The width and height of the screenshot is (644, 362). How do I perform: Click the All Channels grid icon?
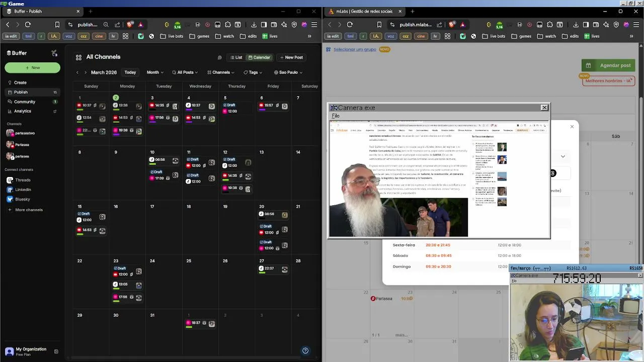(78, 57)
